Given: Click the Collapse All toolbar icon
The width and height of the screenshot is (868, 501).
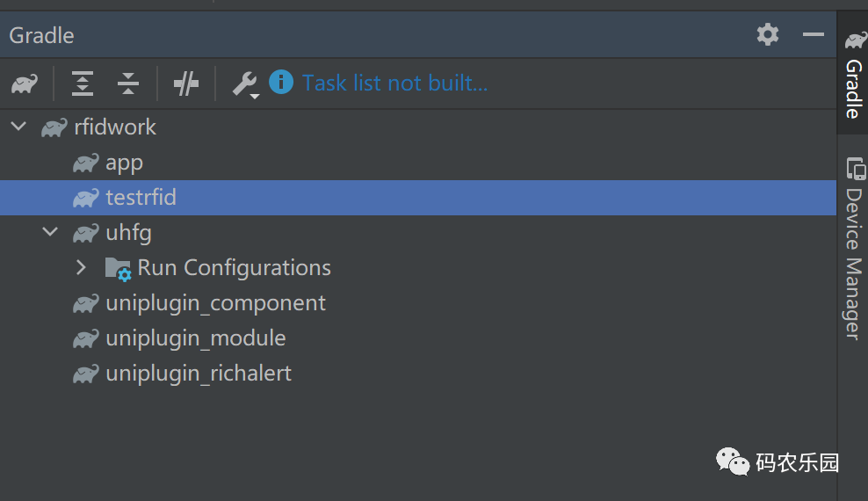Looking at the screenshot, I should point(128,83).
